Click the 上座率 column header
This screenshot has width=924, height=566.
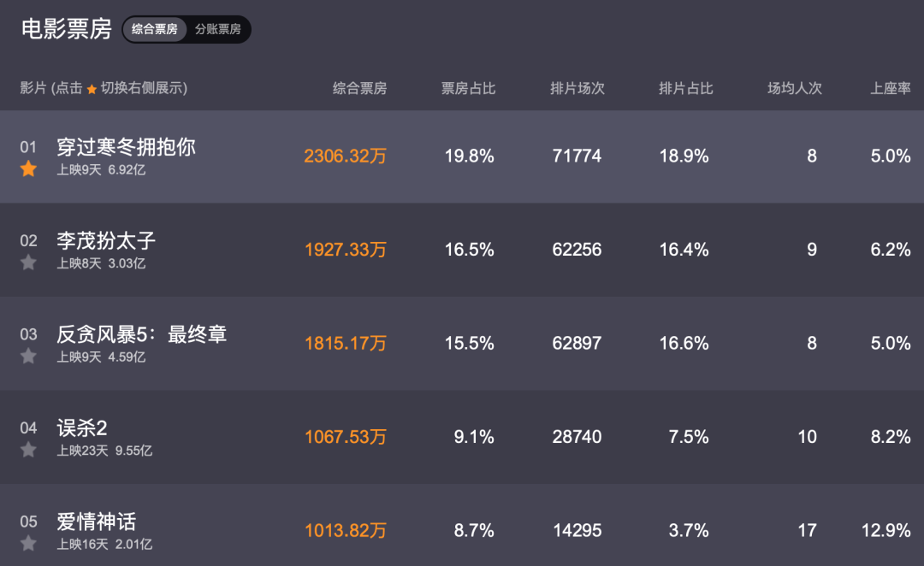pos(891,88)
